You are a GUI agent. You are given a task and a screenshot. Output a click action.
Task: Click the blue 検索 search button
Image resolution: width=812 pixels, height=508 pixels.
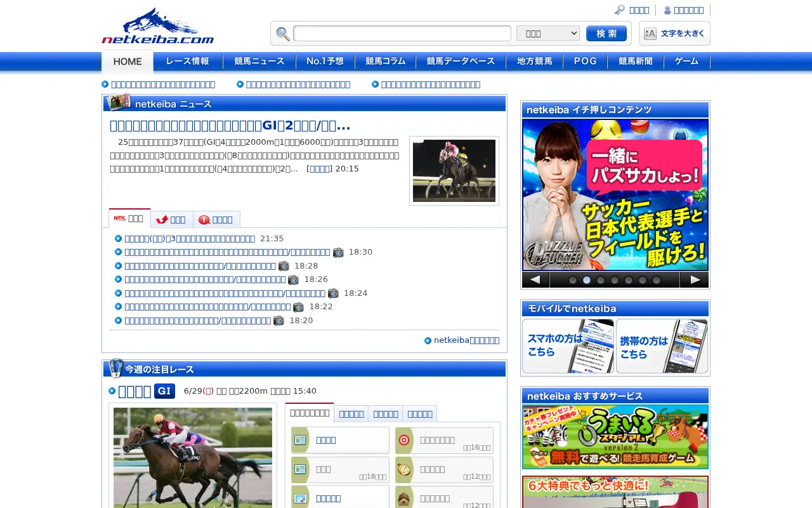606,34
